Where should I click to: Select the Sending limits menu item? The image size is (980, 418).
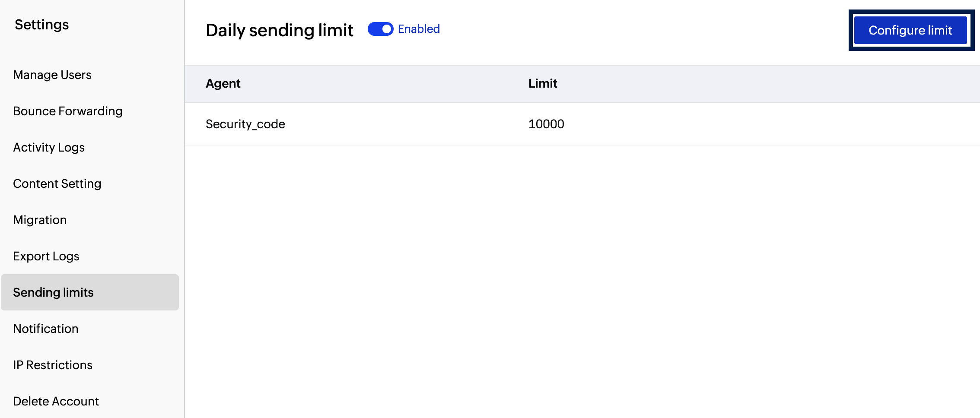pyautogui.click(x=53, y=292)
